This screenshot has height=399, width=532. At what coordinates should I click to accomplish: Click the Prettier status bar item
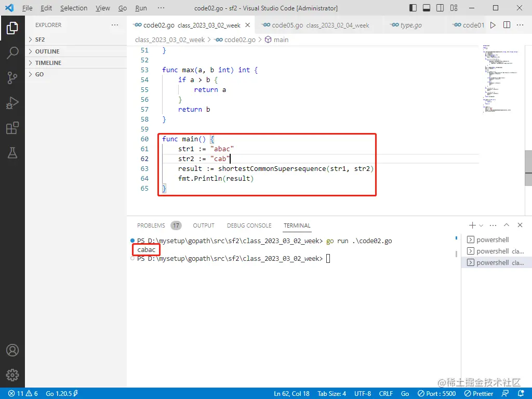pos(478,394)
